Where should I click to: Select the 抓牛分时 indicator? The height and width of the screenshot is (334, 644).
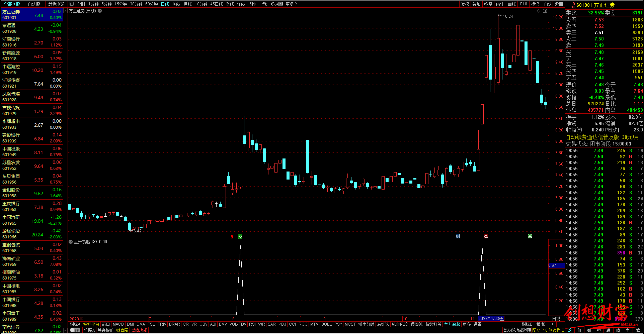pos(366,324)
